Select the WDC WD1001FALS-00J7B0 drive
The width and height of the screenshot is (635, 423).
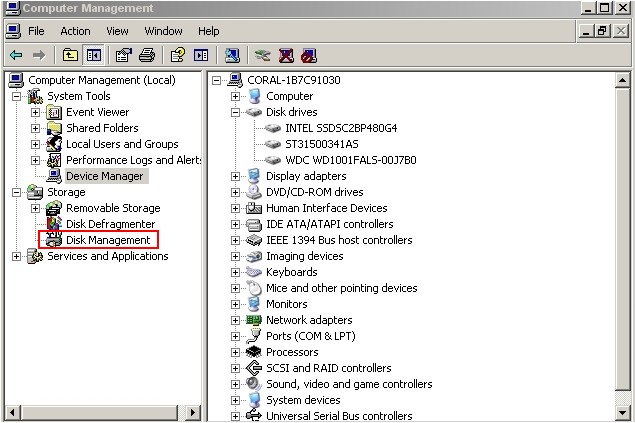point(350,160)
